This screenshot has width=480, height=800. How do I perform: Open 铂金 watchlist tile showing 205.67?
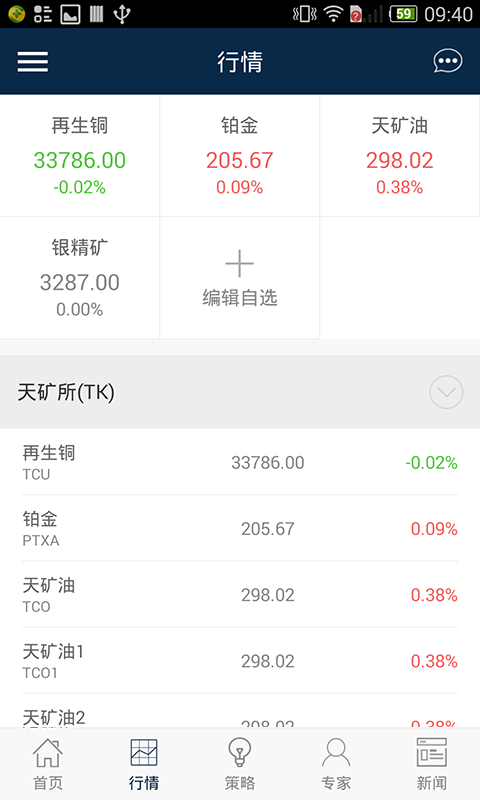point(240,156)
